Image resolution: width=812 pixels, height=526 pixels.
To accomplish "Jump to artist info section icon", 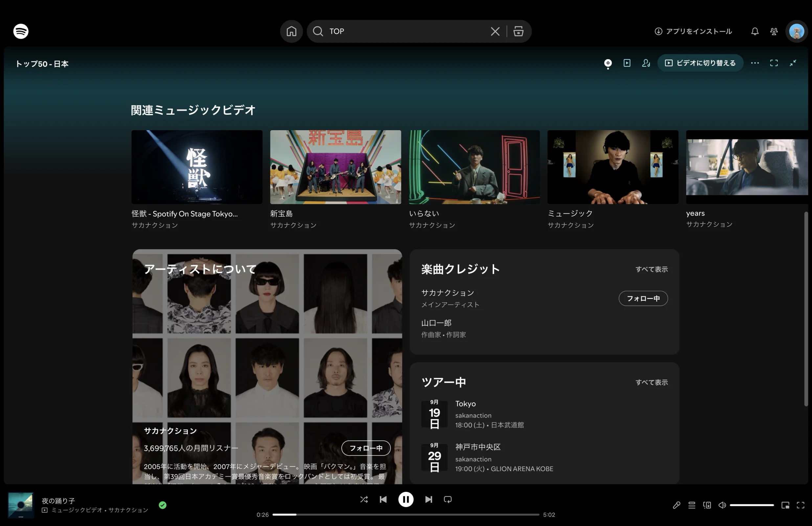I will 646,63.
